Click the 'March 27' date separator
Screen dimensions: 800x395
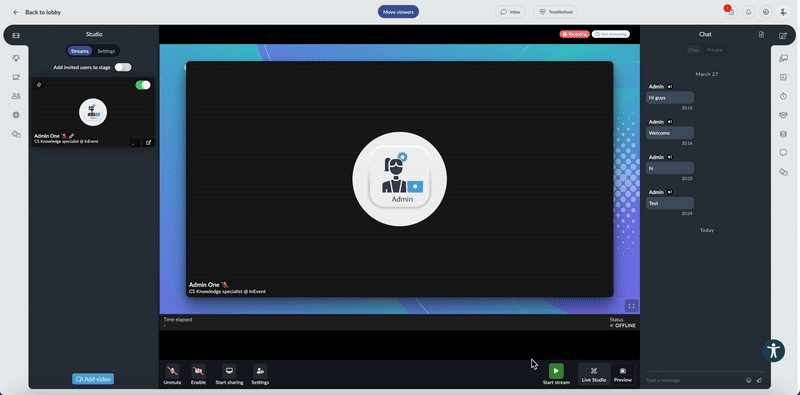(x=707, y=75)
